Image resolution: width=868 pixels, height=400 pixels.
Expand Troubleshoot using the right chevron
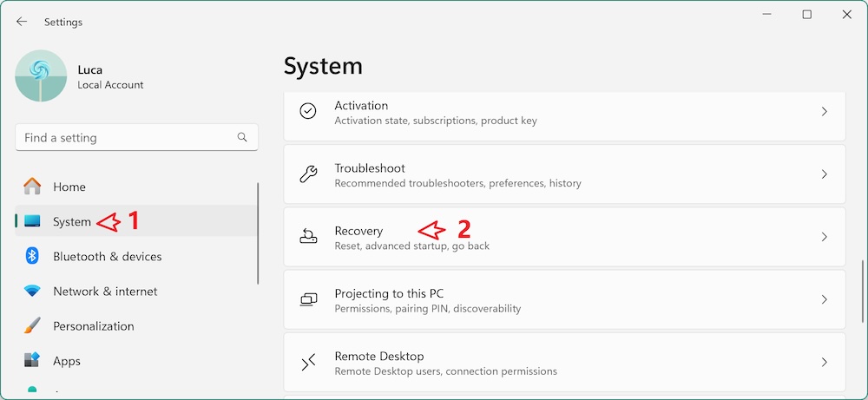(824, 174)
